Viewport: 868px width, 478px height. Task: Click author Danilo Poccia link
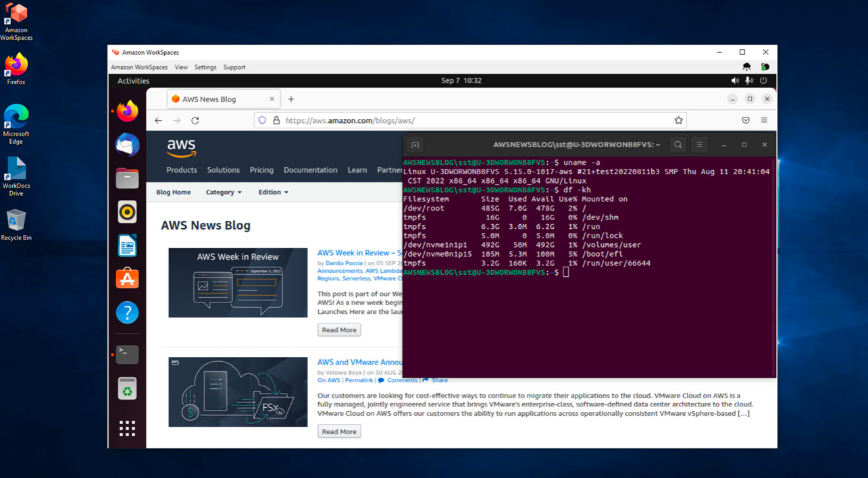pyautogui.click(x=344, y=263)
